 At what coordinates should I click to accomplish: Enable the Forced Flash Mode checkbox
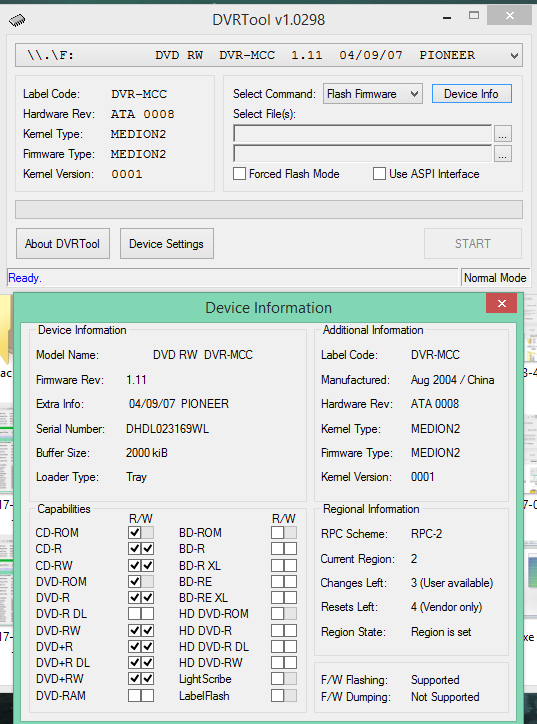[239, 174]
